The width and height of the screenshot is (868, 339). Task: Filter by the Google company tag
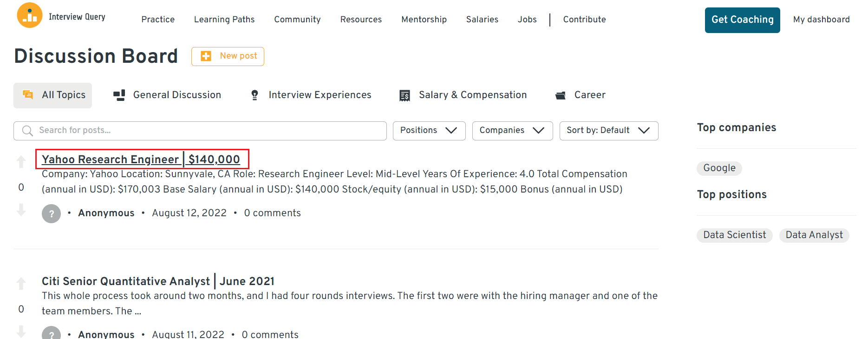click(719, 168)
